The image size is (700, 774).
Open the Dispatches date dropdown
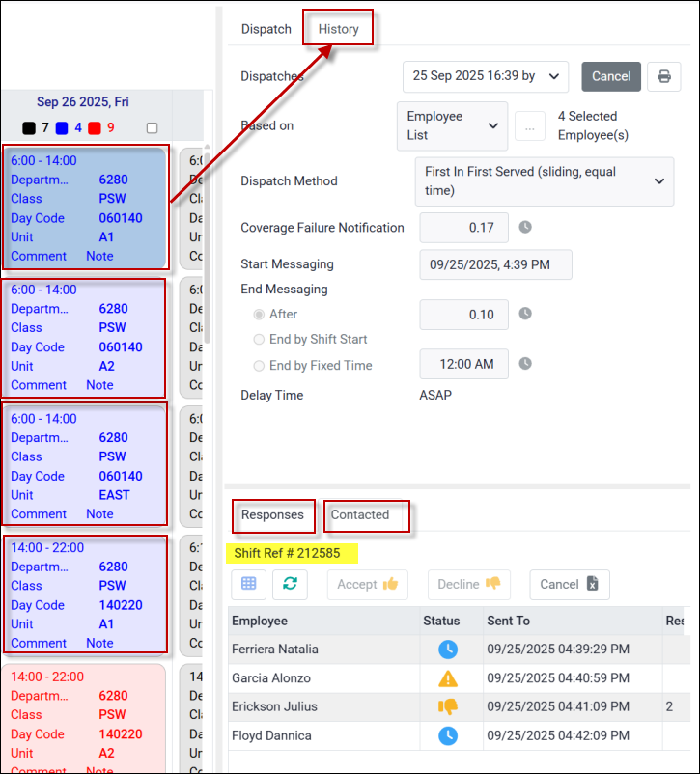pos(486,76)
